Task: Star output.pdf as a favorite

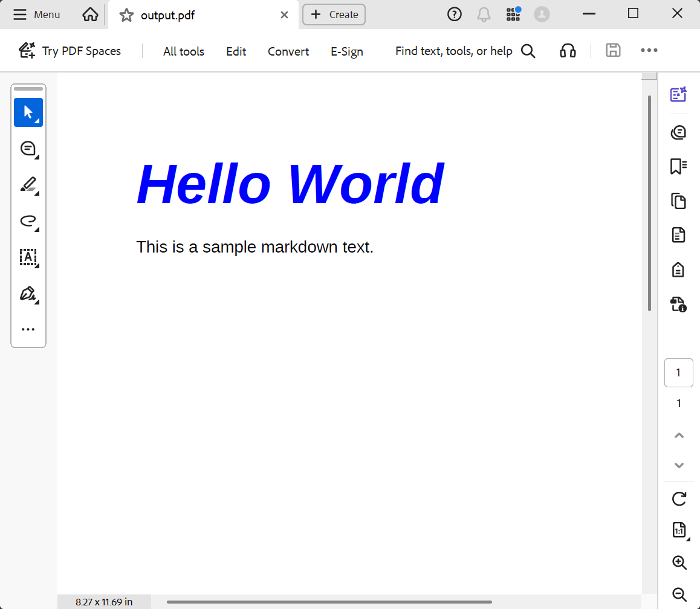Action: (126, 15)
